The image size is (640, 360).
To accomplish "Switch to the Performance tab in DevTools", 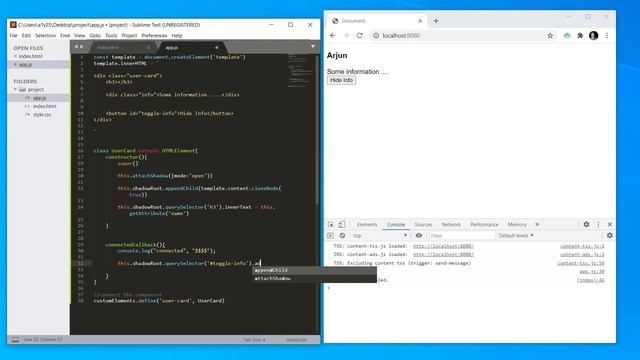I will (x=484, y=224).
